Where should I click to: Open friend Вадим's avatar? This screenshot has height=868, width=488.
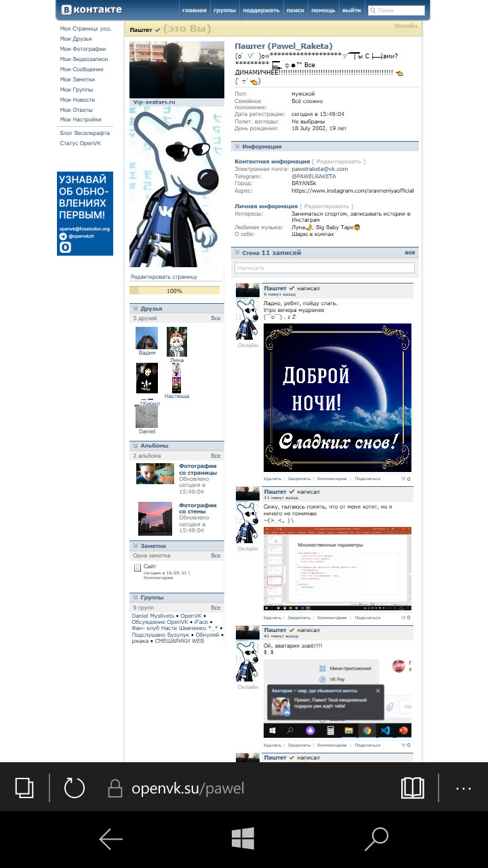[x=146, y=338]
